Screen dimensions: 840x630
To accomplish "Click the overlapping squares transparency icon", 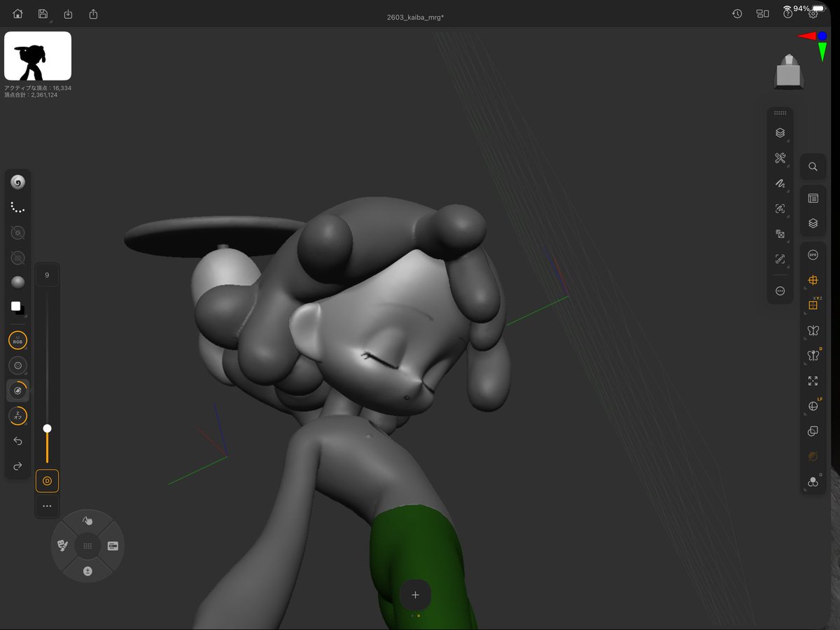I will 813,431.
